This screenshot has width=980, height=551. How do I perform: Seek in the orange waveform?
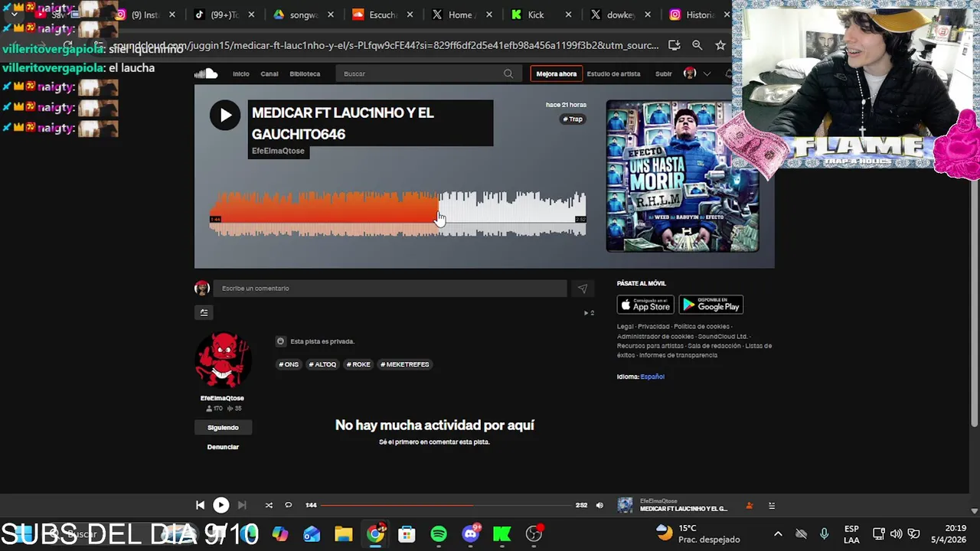pyautogui.click(x=323, y=214)
